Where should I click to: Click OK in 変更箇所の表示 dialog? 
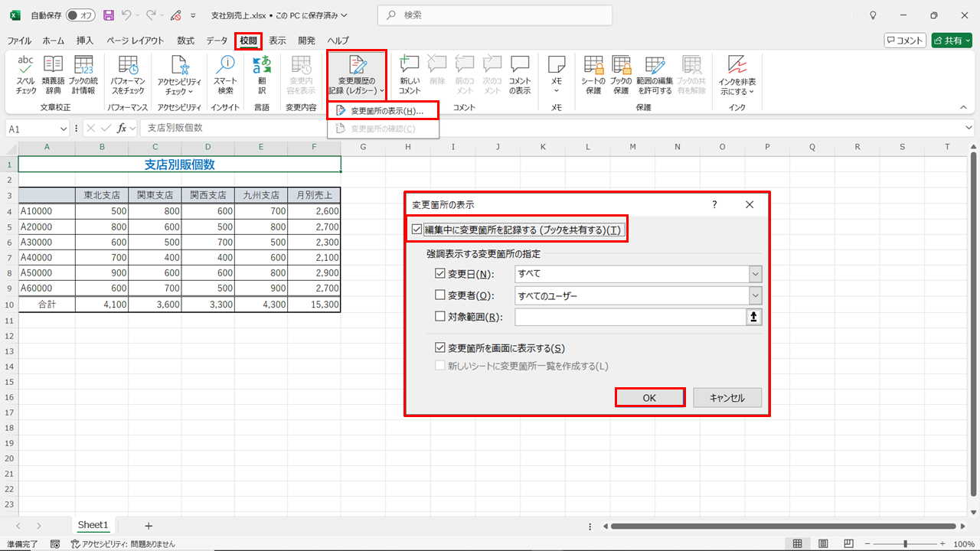pos(649,397)
